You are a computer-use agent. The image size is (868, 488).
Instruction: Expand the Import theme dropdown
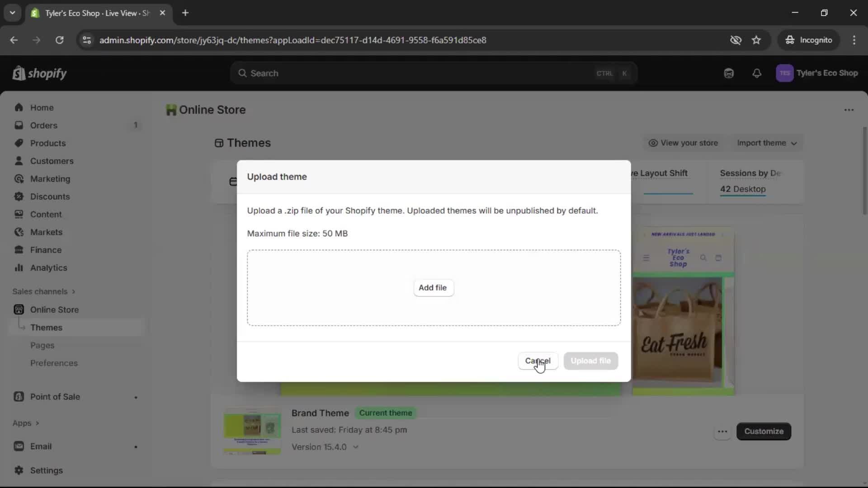[767, 143]
